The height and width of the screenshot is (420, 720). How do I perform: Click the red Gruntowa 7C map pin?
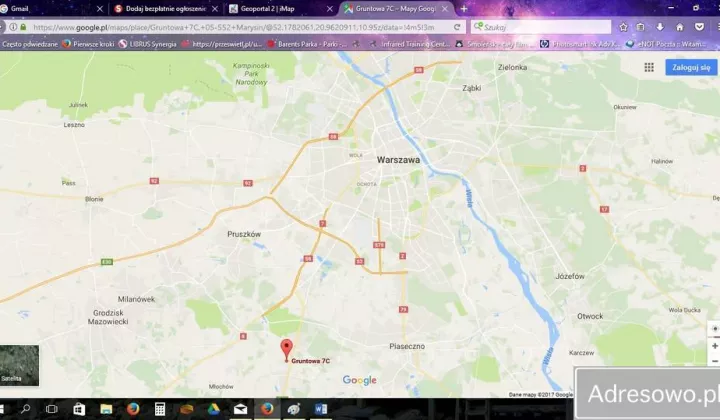[287, 350]
